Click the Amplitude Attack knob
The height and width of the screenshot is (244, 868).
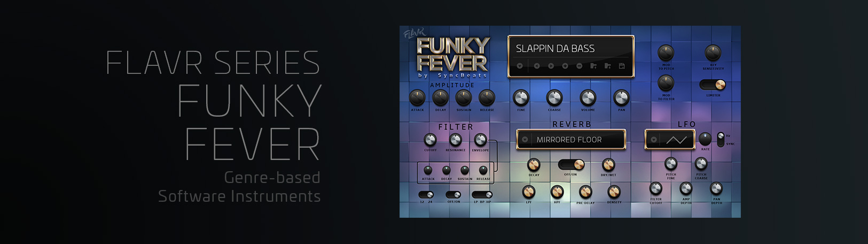tap(417, 98)
